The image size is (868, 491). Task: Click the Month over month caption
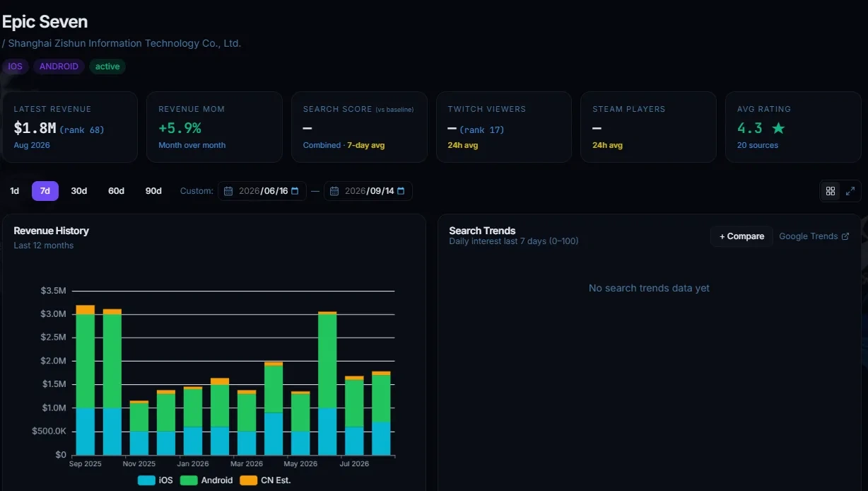click(192, 145)
